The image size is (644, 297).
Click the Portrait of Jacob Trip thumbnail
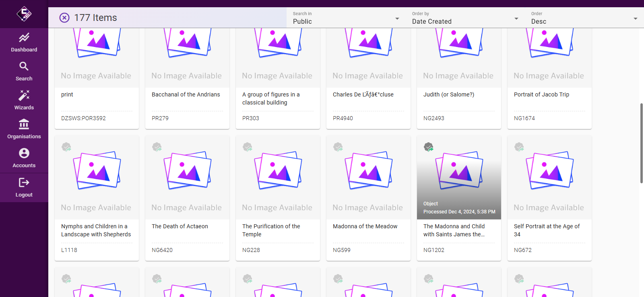549,58
